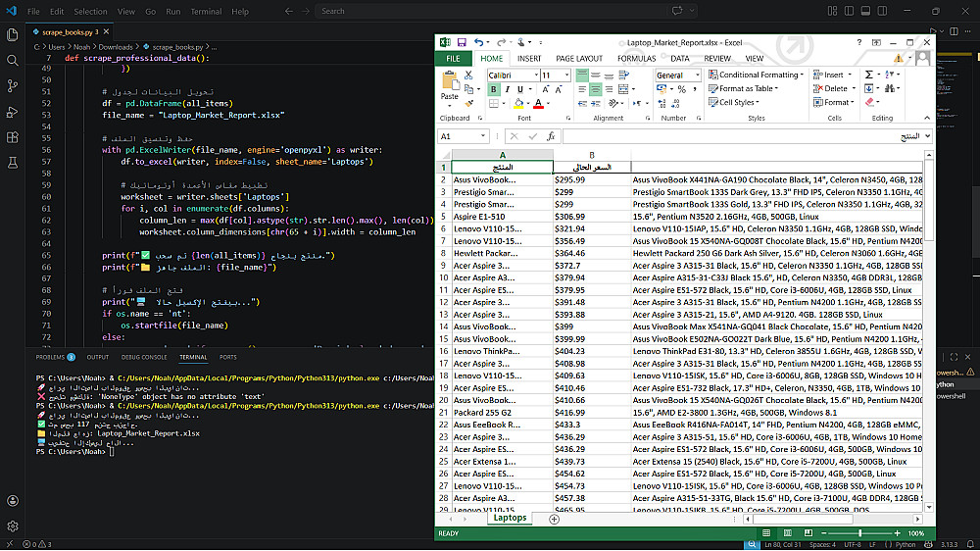Click the Insert Function fx button

pos(552,136)
